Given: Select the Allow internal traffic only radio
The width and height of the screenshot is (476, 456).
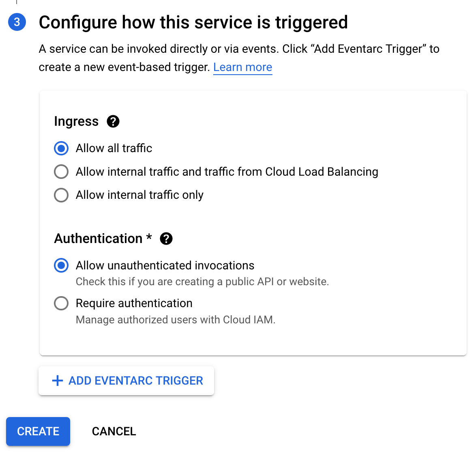Looking at the screenshot, I should coord(61,195).
